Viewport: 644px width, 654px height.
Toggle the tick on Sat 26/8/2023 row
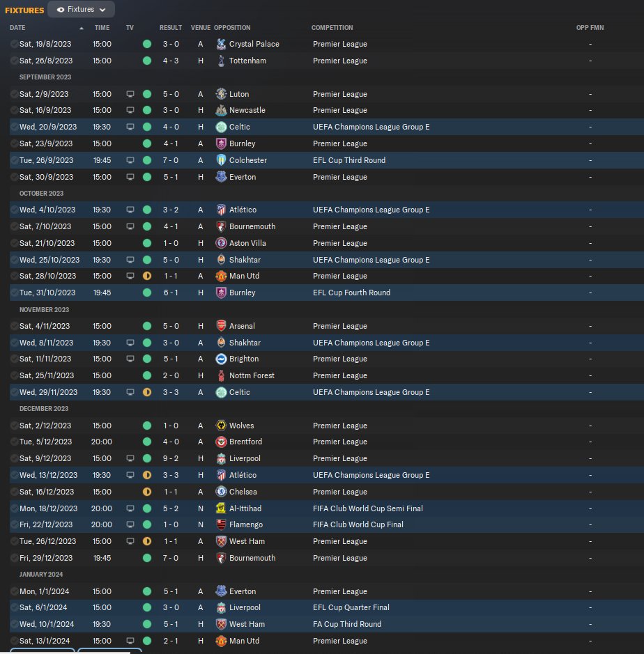coord(14,61)
